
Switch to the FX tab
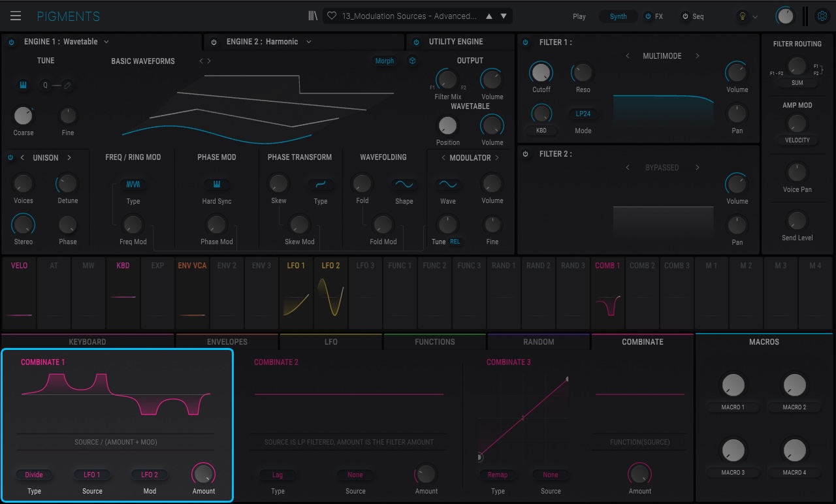(x=654, y=16)
